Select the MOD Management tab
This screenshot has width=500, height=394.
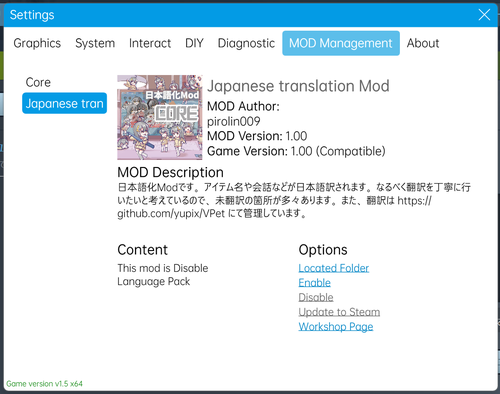pos(341,43)
